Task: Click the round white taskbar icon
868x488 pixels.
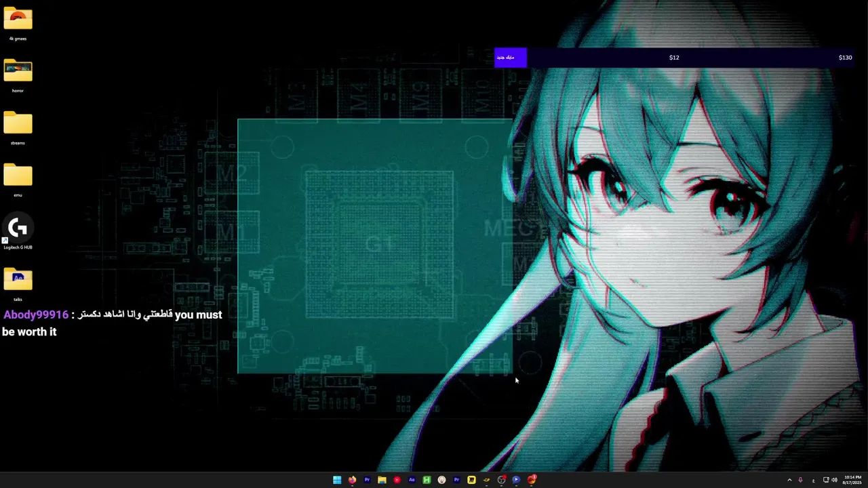Action: pyautogui.click(x=441, y=480)
